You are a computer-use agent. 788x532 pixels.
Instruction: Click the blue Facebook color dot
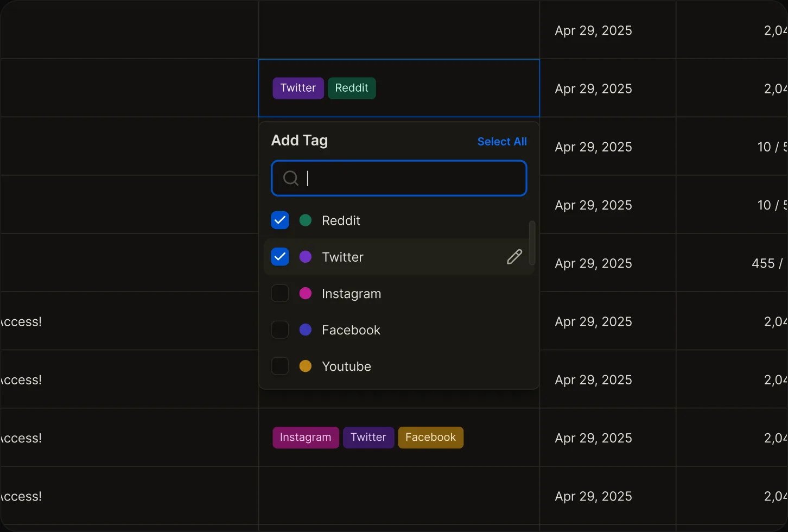coord(306,330)
